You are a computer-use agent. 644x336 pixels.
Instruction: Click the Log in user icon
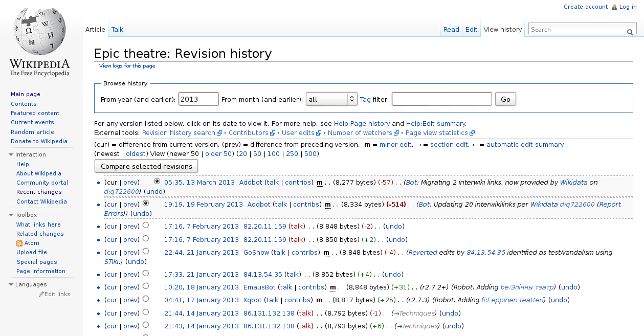(614, 7)
